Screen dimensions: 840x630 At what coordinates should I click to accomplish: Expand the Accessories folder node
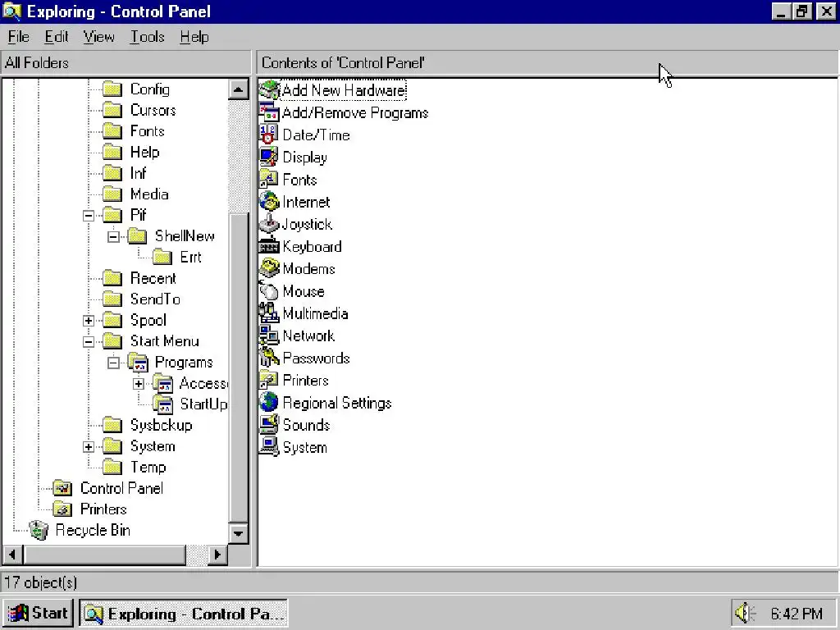tap(138, 384)
